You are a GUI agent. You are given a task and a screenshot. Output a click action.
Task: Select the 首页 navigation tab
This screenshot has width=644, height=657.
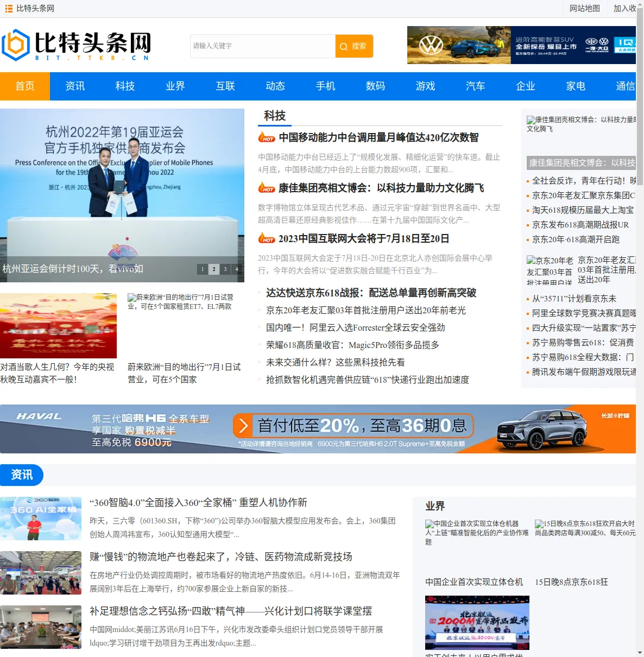click(25, 86)
